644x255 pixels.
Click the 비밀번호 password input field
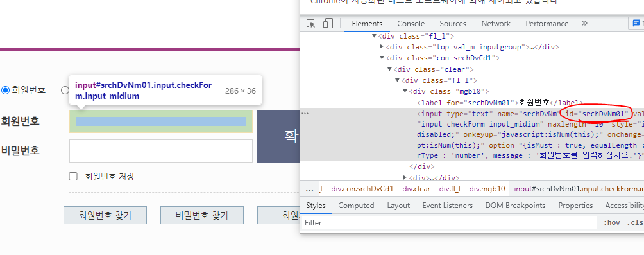(x=161, y=151)
